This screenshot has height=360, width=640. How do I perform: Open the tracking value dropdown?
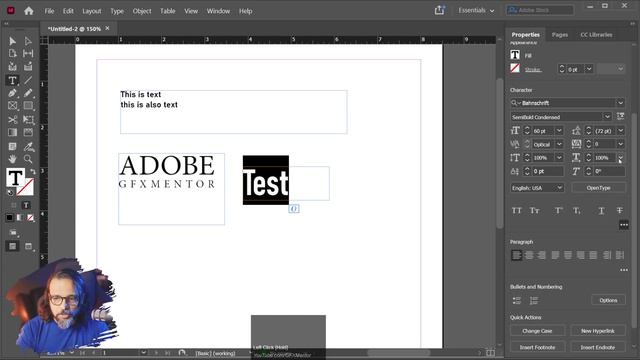point(620,144)
